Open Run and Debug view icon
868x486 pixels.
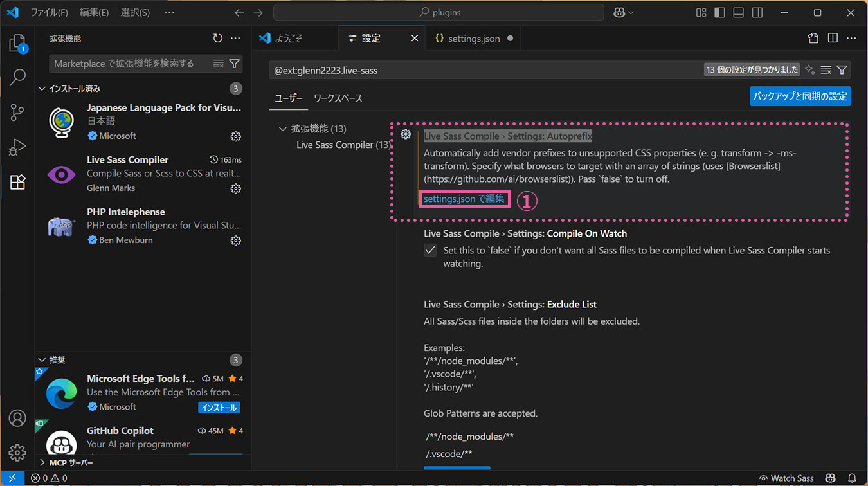[x=17, y=147]
